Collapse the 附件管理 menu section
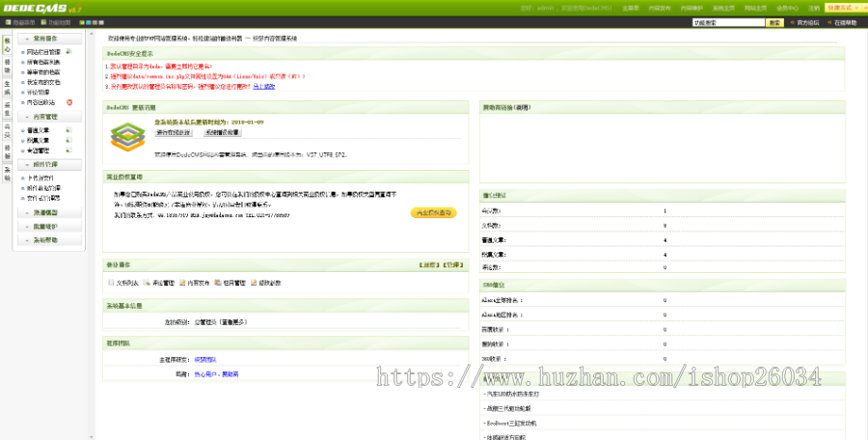Screen dimensions: 868x440 click(50, 165)
